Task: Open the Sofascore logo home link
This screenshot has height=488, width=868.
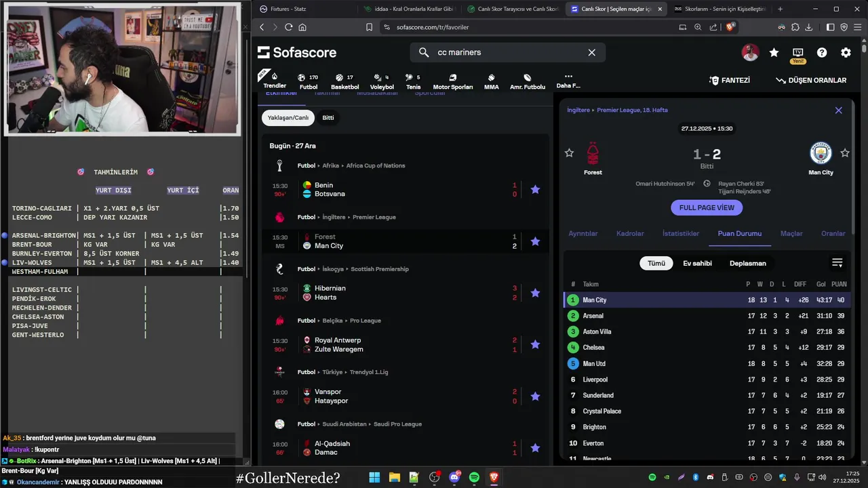Action: pos(297,52)
